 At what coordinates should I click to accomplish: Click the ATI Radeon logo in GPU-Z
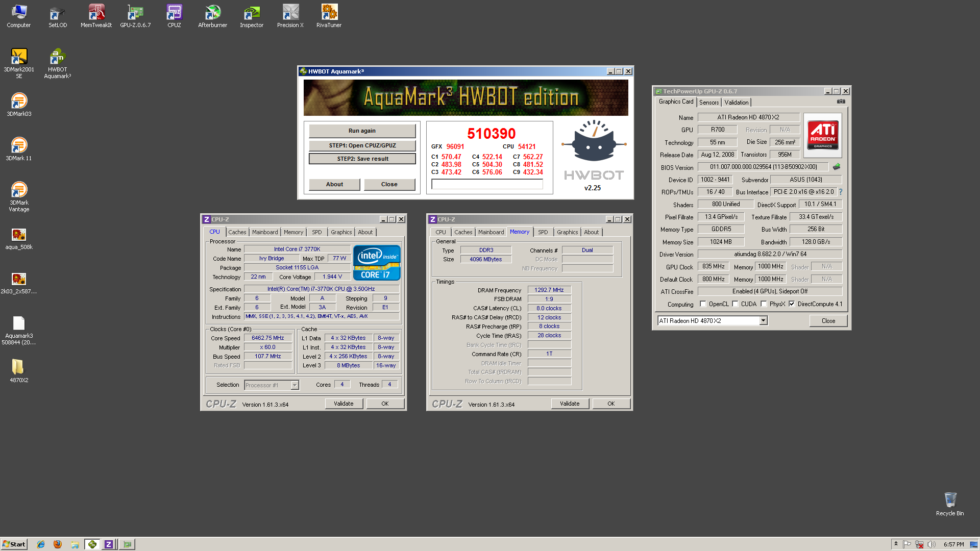point(823,135)
